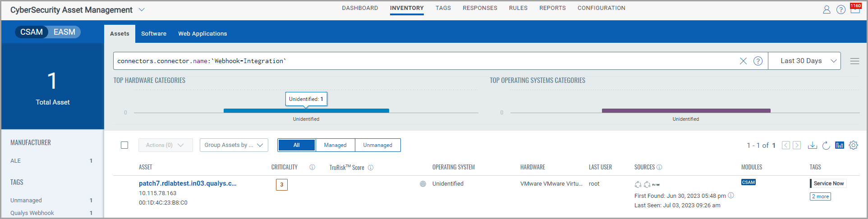868x219 pixels.
Task: Open the Group Assets by dropdown
Action: 234,145
